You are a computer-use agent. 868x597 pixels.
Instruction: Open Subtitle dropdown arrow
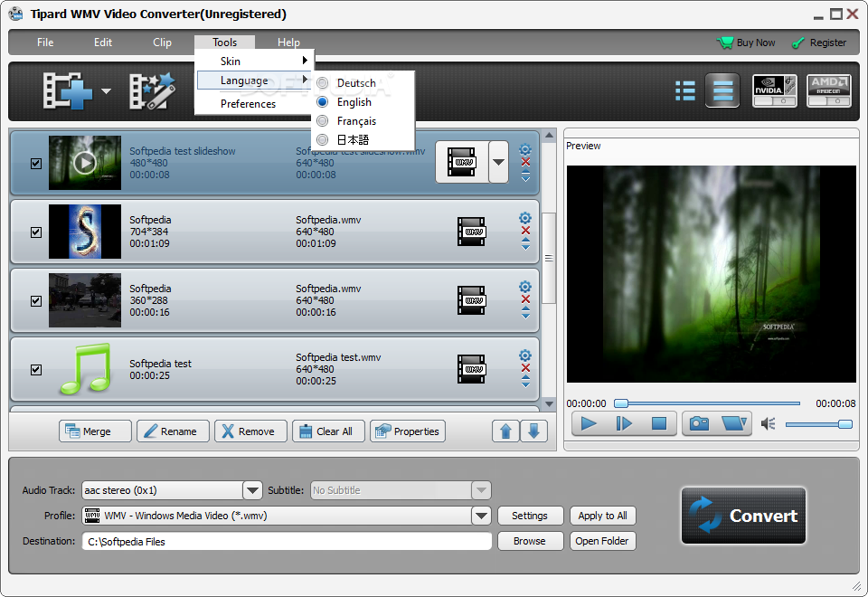click(x=482, y=490)
